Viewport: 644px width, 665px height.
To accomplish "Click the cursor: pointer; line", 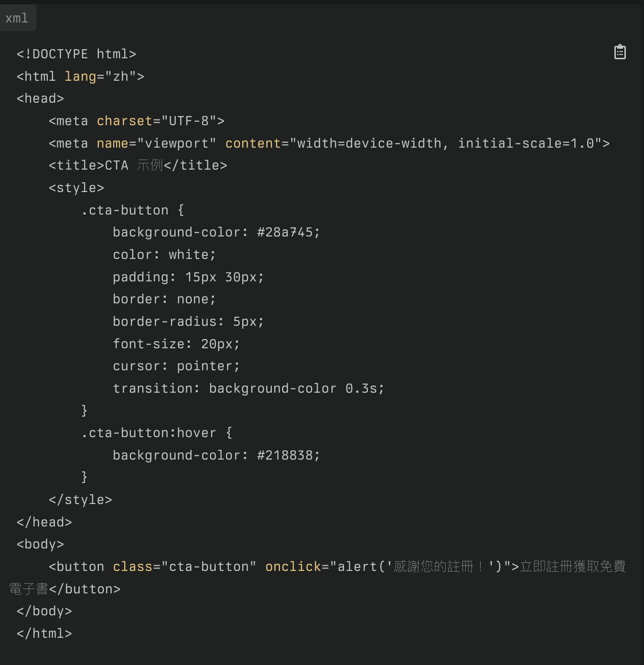I will tap(176, 366).
